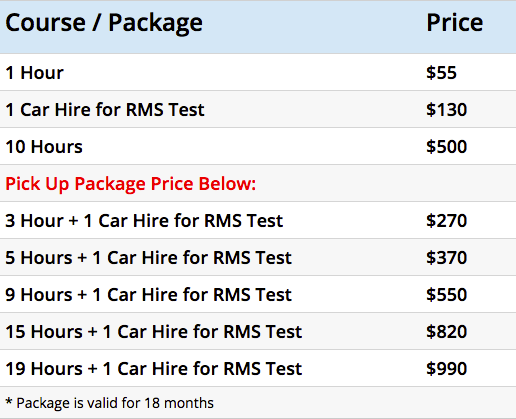The width and height of the screenshot is (516, 419).
Task: Select 15 Hours + 1 Car Hire package
Action: (x=154, y=332)
